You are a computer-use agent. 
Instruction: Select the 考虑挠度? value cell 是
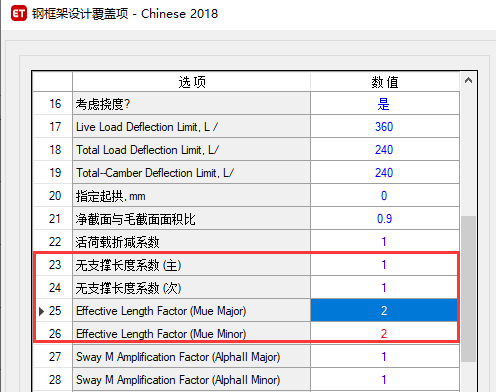click(385, 104)
